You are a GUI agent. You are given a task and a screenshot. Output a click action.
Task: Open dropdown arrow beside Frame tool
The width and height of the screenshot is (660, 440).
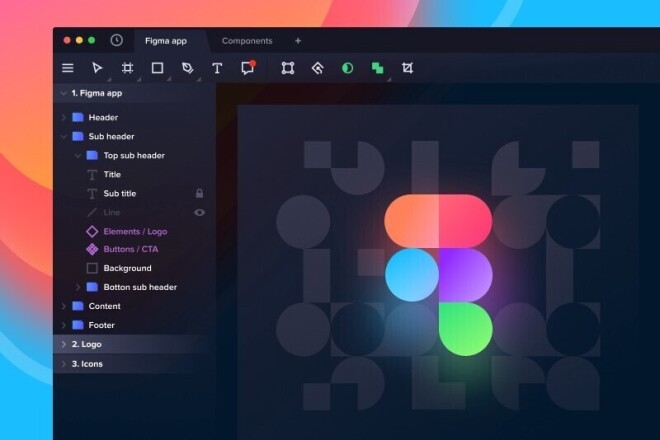pos(139,79)
